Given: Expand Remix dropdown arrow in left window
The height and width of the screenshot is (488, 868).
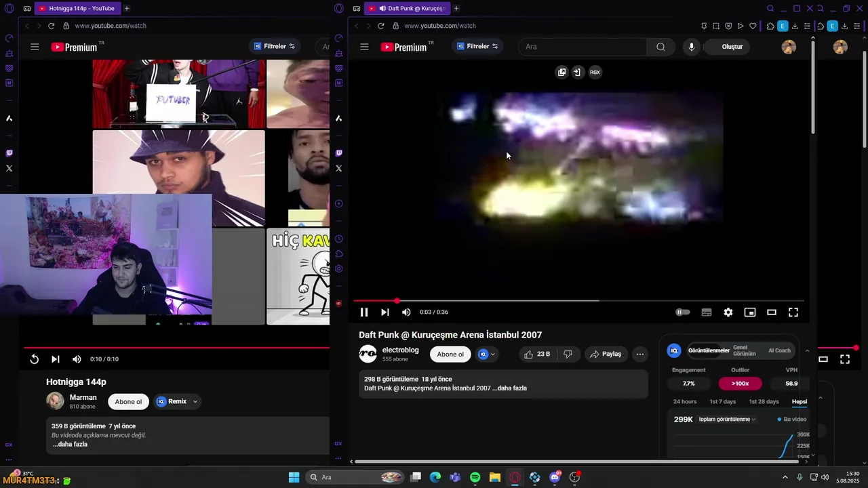Looking at the screenshot, I should click(x=195, y=401).
